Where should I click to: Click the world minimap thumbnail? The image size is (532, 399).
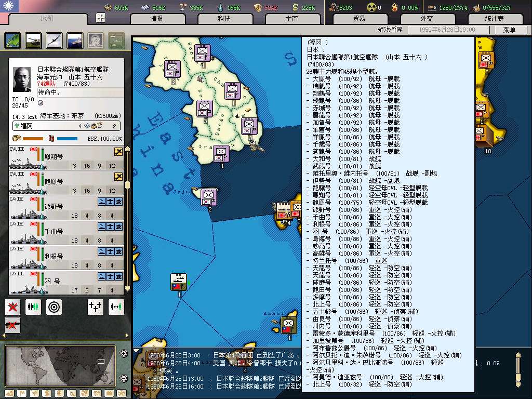[61, 366]
